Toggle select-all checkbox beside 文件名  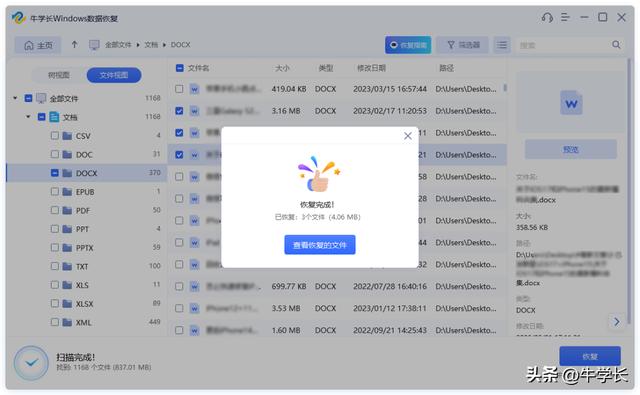pos(180,68)
